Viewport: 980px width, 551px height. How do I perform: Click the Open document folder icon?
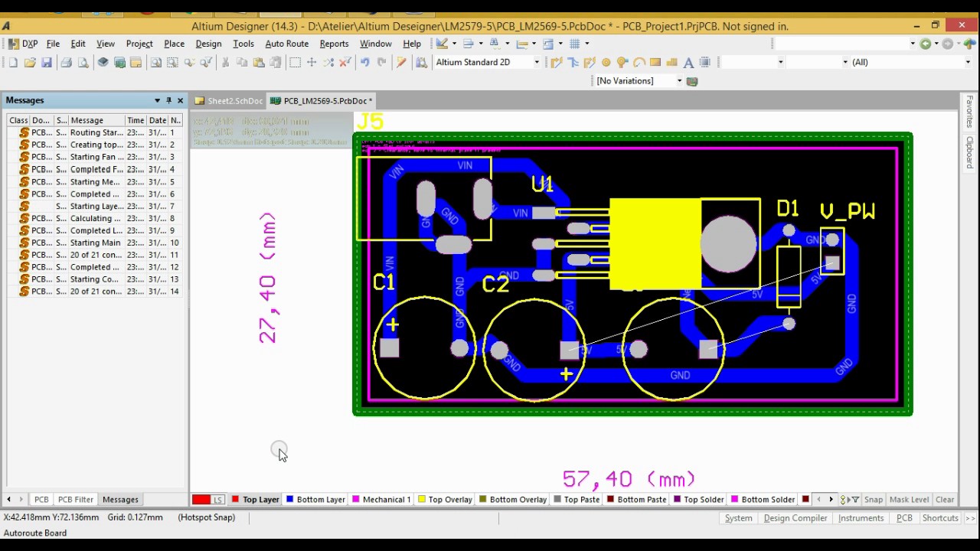pyautogui.click(x=30, y=62)
